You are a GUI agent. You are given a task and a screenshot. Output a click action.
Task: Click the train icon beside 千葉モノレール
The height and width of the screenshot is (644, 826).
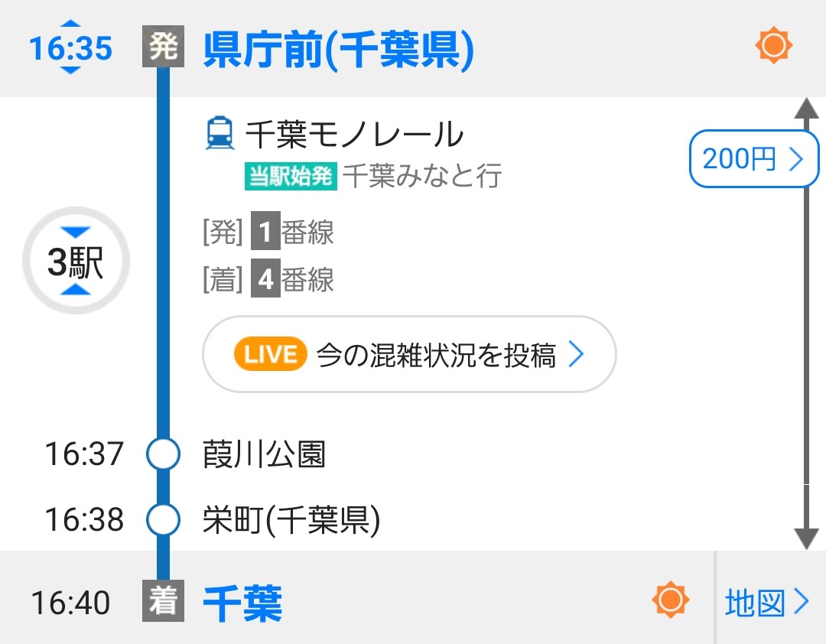(x=220, y=133)
